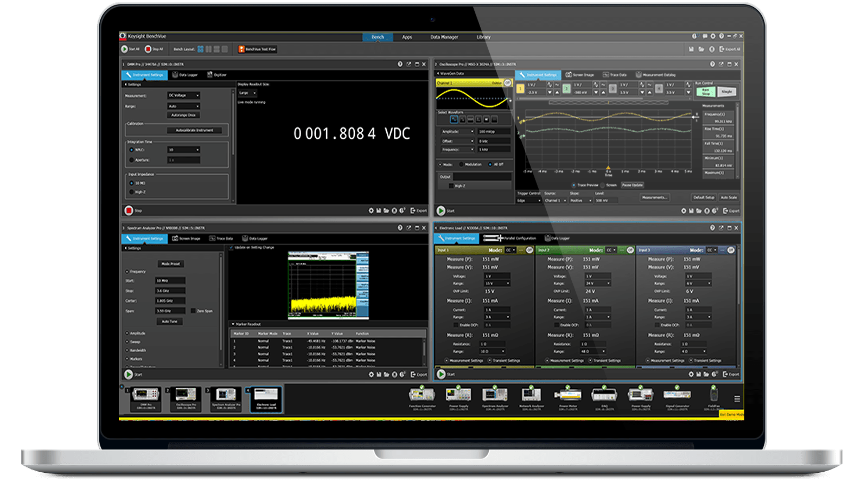Select the four-quadrant bench layout icon

coord(201,49)
